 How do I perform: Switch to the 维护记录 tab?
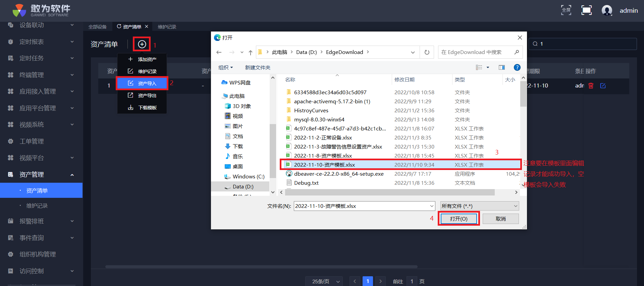point(167,27)
